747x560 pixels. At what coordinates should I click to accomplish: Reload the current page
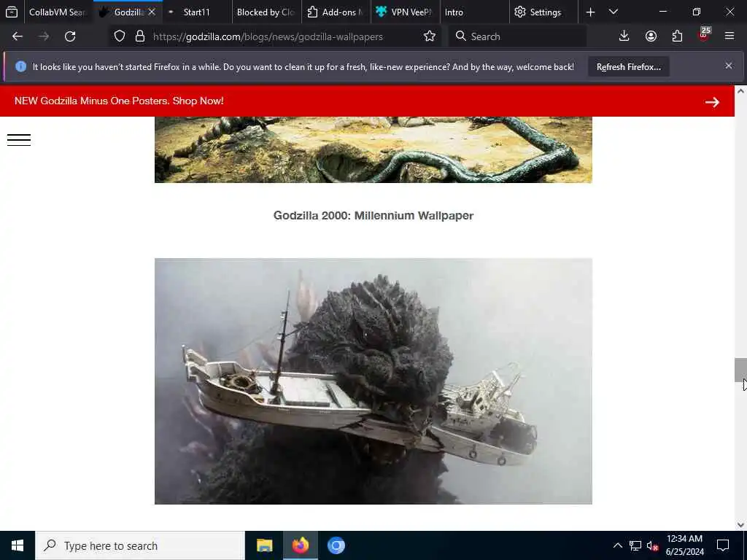(x=70, y=36)
